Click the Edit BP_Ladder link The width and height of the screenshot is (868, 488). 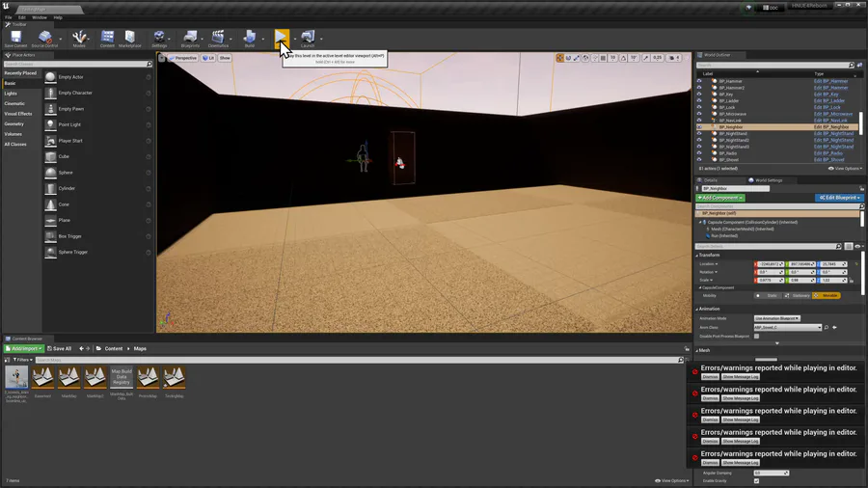point(829,100)
